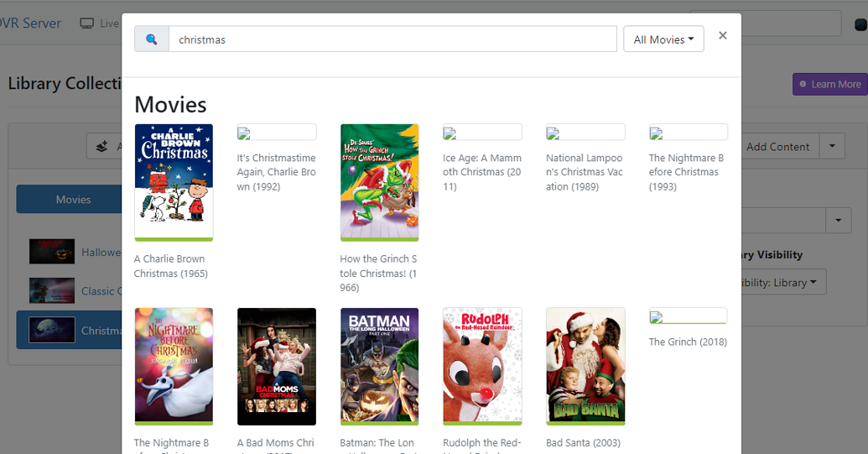The image size is (868, 454).
Task: Select The Nightmare Before Christmas (1993) title
Action: click(x=686, y=172)
